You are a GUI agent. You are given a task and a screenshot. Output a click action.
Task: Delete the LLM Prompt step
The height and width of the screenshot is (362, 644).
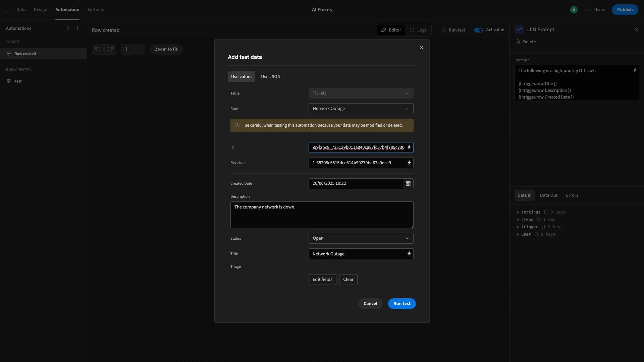coord(526,42)
